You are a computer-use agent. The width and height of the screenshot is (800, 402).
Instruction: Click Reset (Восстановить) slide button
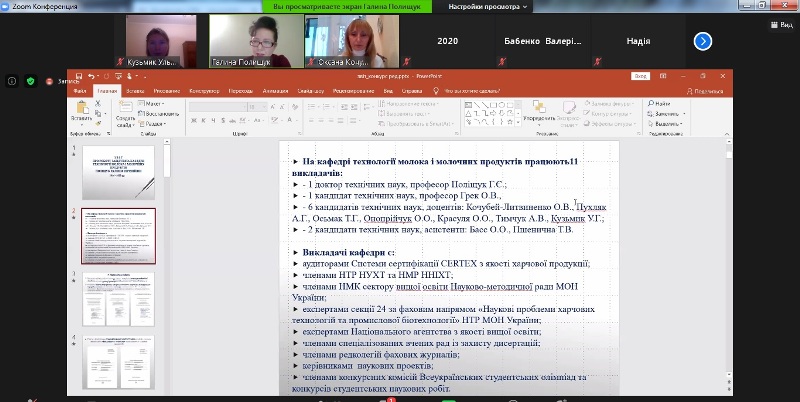(158, 114)
